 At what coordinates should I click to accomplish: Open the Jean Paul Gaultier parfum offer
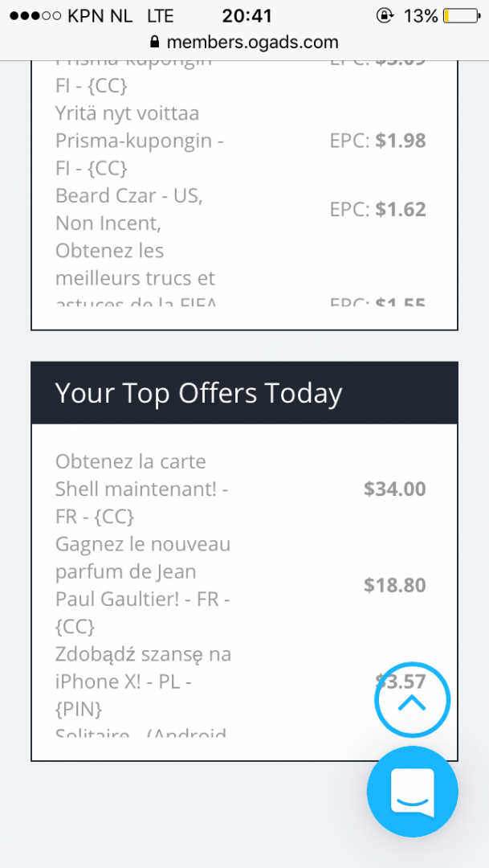point(142,585)
